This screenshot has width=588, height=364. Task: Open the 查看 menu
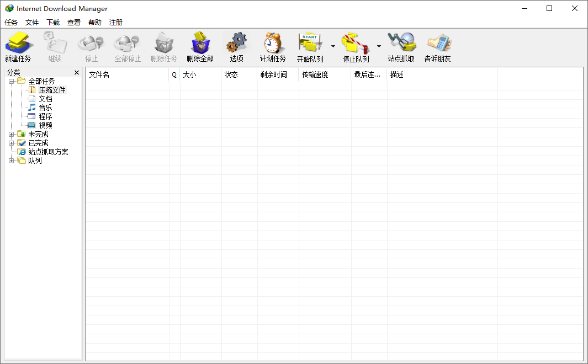coord(74,23)
